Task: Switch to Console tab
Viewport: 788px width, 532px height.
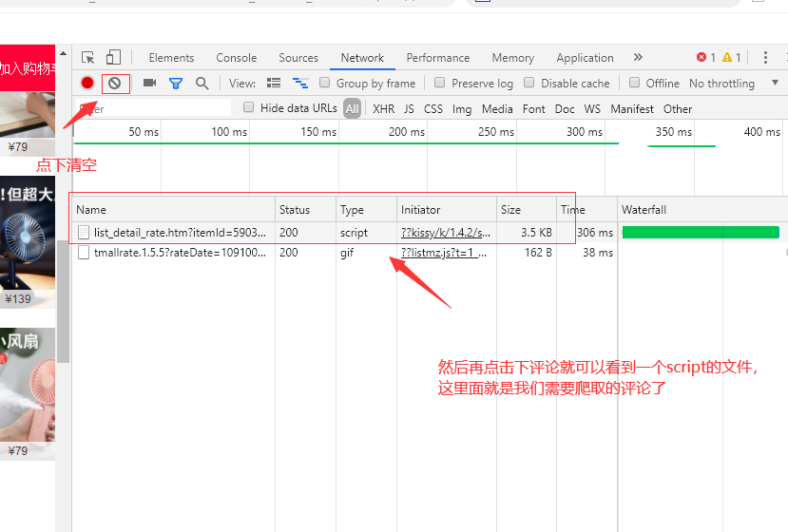Action: [x=236, y=58]
